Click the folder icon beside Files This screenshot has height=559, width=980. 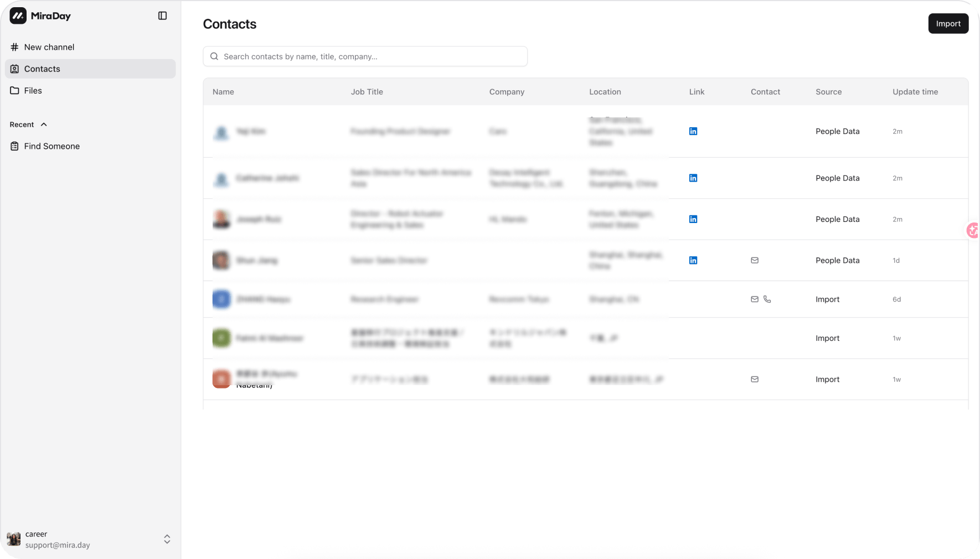coord(14,90)
